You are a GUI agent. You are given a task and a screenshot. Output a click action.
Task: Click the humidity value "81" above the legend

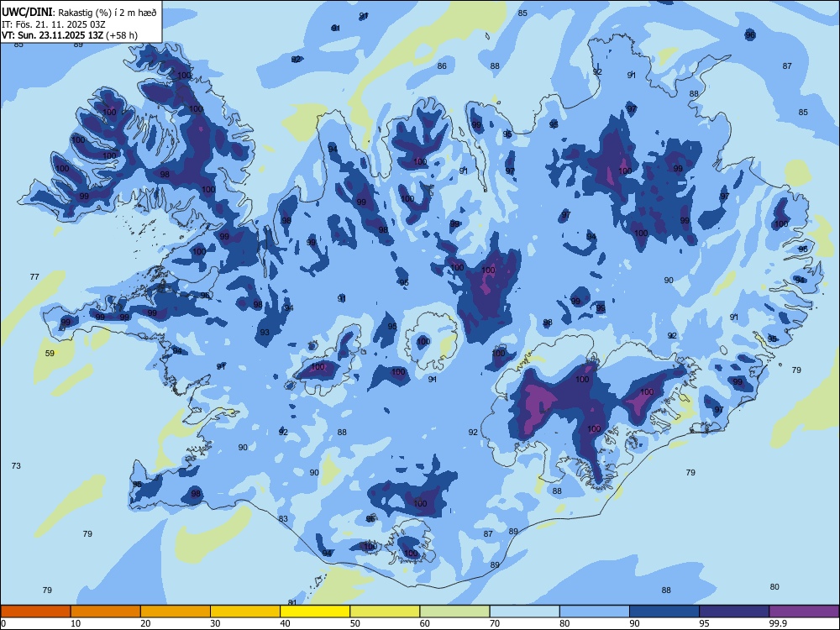click(x=292, y=602)
